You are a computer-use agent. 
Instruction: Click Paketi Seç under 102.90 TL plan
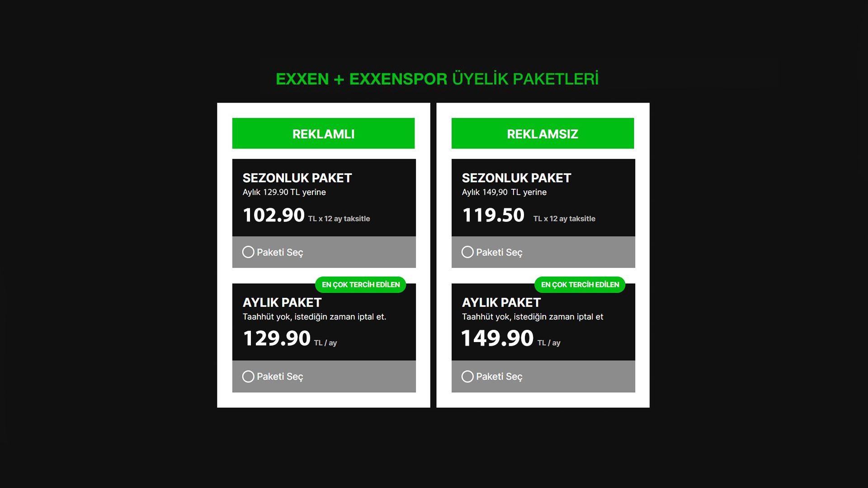280,253
